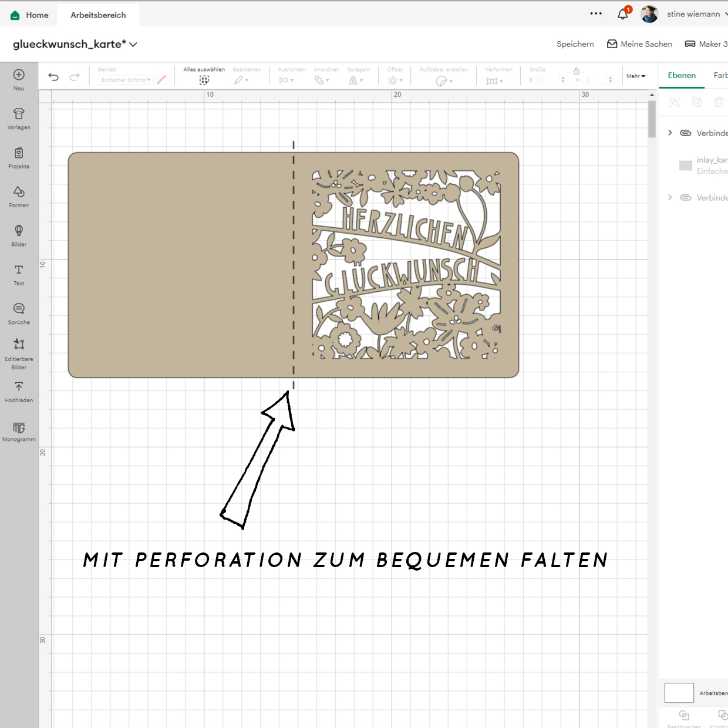This screenshot has width=728, height=728.
Task: Open the notifications bell
Action: [x=623, y=14]
